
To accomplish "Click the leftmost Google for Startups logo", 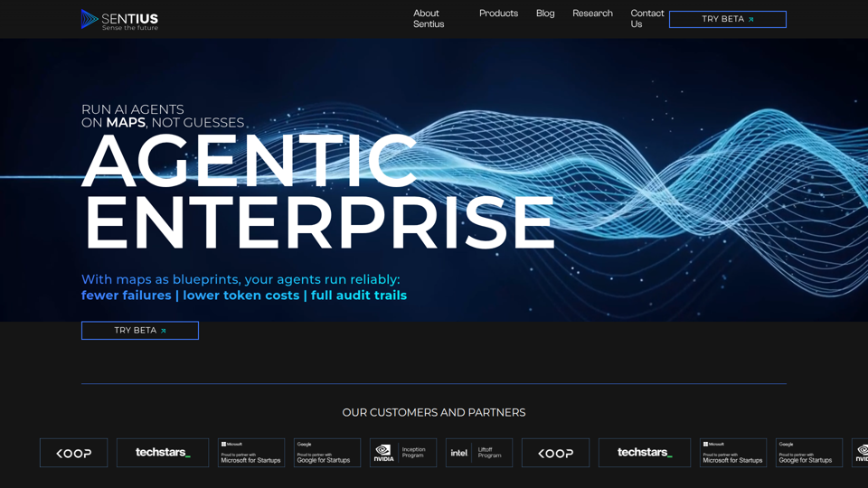I will (x=327, y=453).
